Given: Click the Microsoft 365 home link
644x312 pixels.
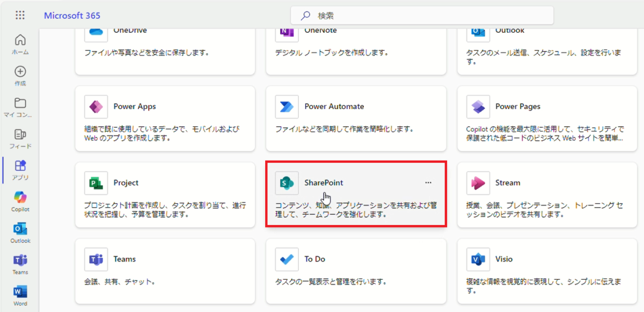Looking at the screenshot, I should point(72,15).
